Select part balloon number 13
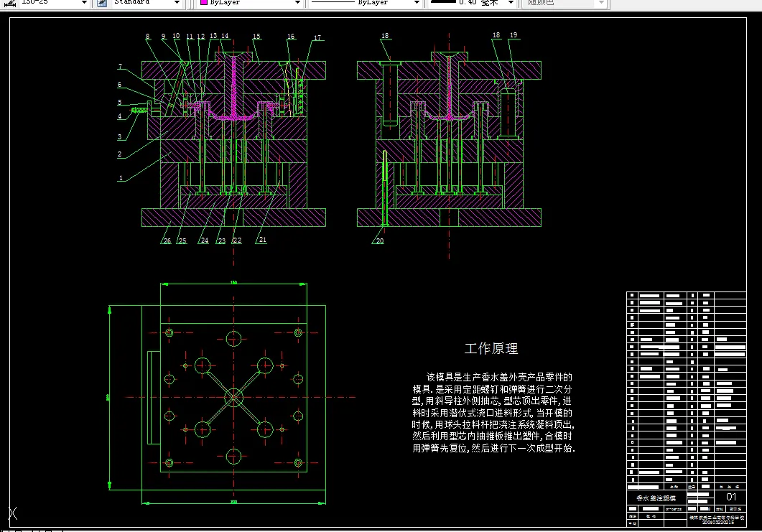 [213, 36]
